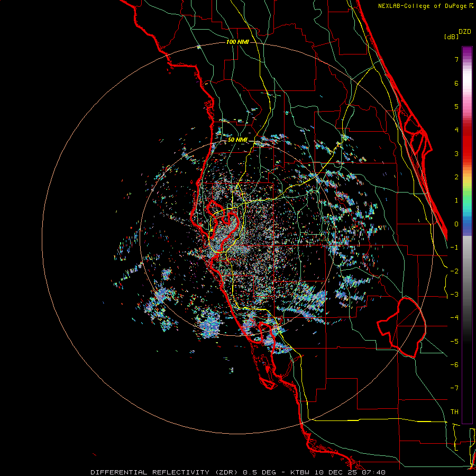Click the 2 dB label on the color scale
This screenshot has height=476, width=476.
(456, 177)
